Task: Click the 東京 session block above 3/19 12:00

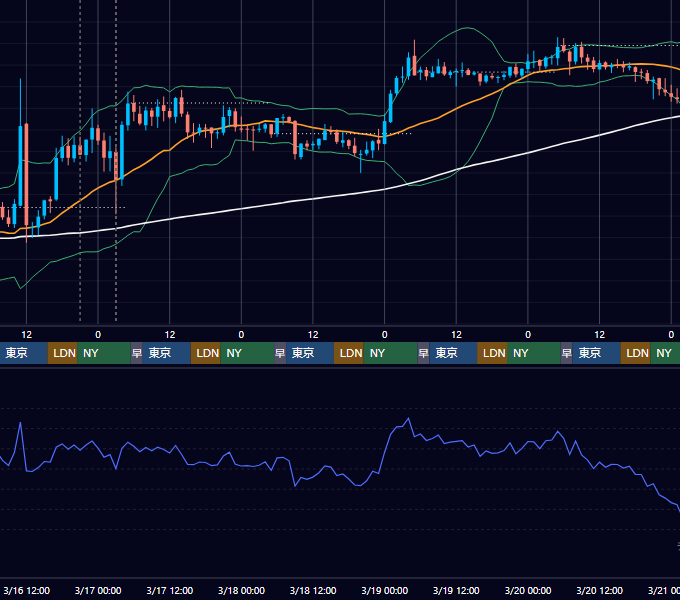Action: pos(453,353)
